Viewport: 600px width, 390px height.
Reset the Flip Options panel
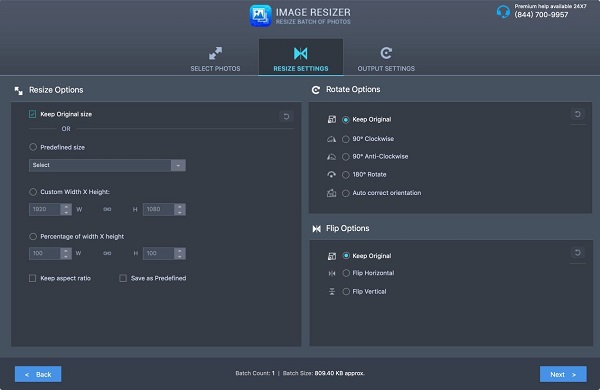pyautogui.click(x=578, y=253)
